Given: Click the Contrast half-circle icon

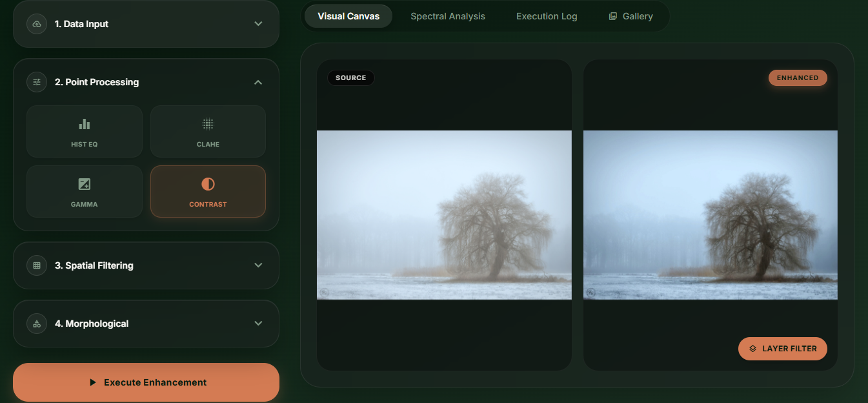Looking at the screenshot, I should click(208, 184).
